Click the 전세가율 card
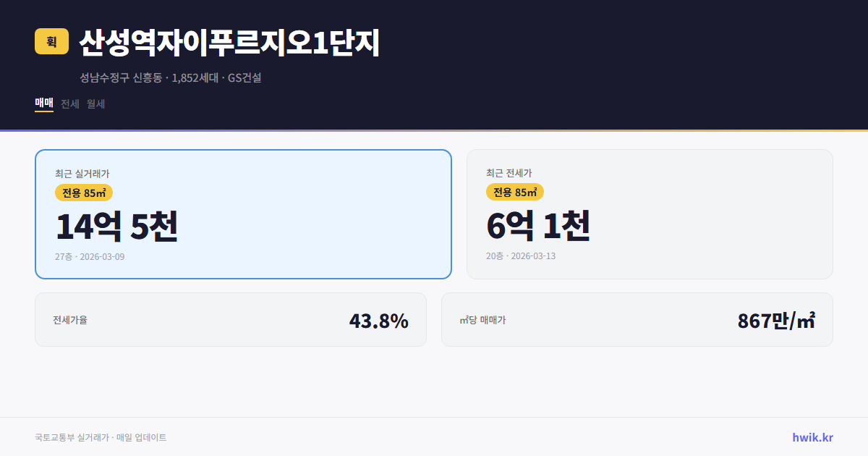868x456 pixels. click(231, 319)
